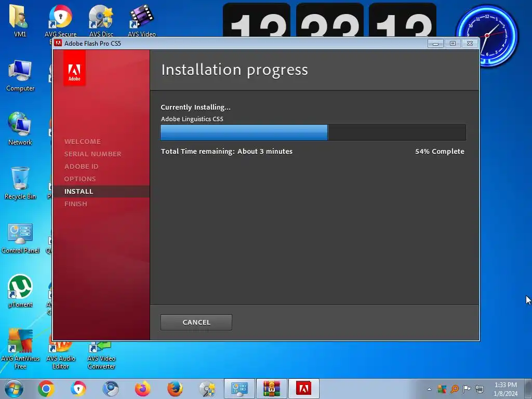Switch to Adobe installer taskbar button
Screen dimensions: 532x399
tap(303, 389)
